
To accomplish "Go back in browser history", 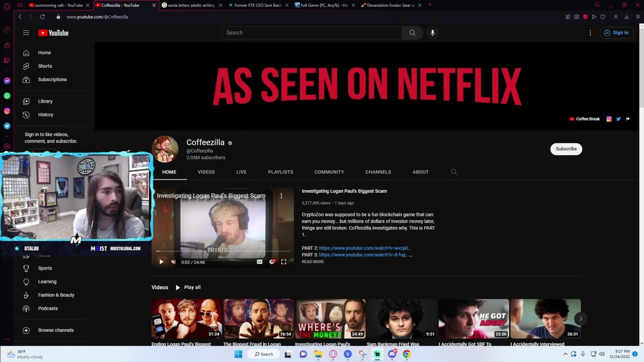I will coord(20,17).
